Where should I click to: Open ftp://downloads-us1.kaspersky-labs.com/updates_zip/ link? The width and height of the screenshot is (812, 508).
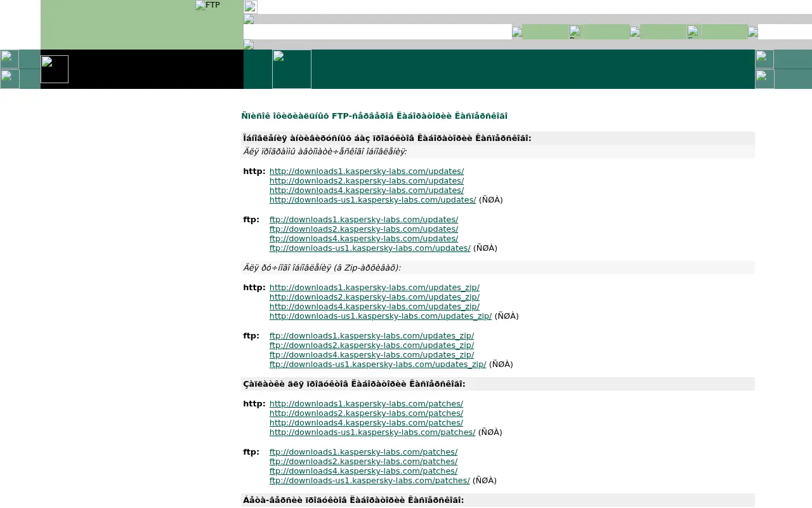(x=378, y=364)
